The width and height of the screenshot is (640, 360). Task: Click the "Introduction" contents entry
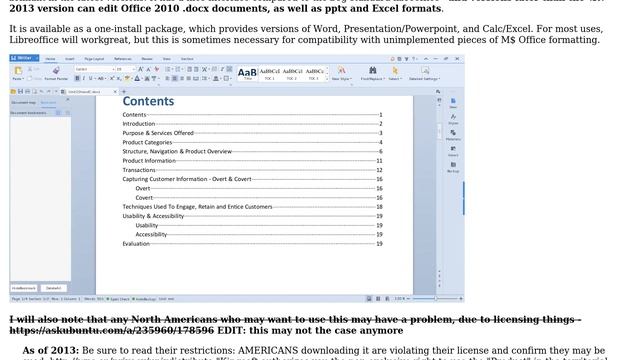[139, 124]
